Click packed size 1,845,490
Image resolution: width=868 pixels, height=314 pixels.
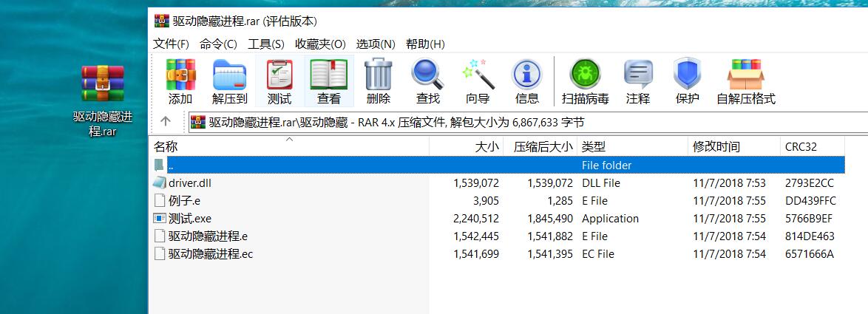pyautogui.click(x=550, y=219)
